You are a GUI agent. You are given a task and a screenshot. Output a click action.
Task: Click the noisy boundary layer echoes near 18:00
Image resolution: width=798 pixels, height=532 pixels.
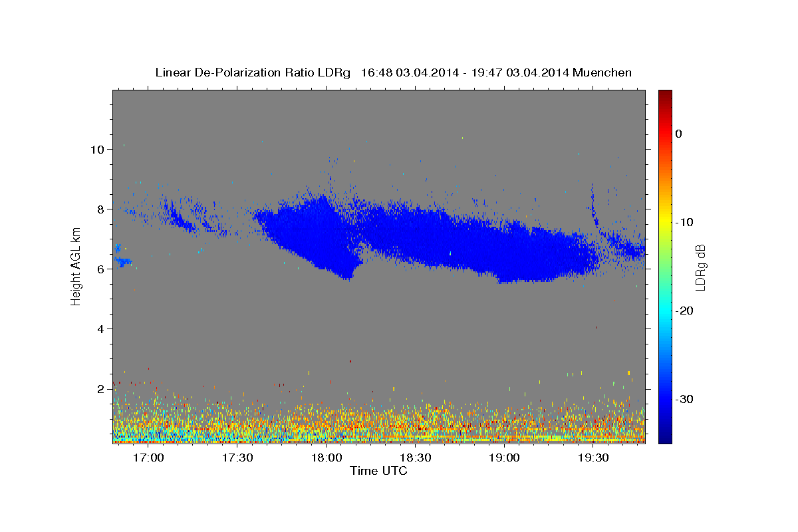(327, 422)
